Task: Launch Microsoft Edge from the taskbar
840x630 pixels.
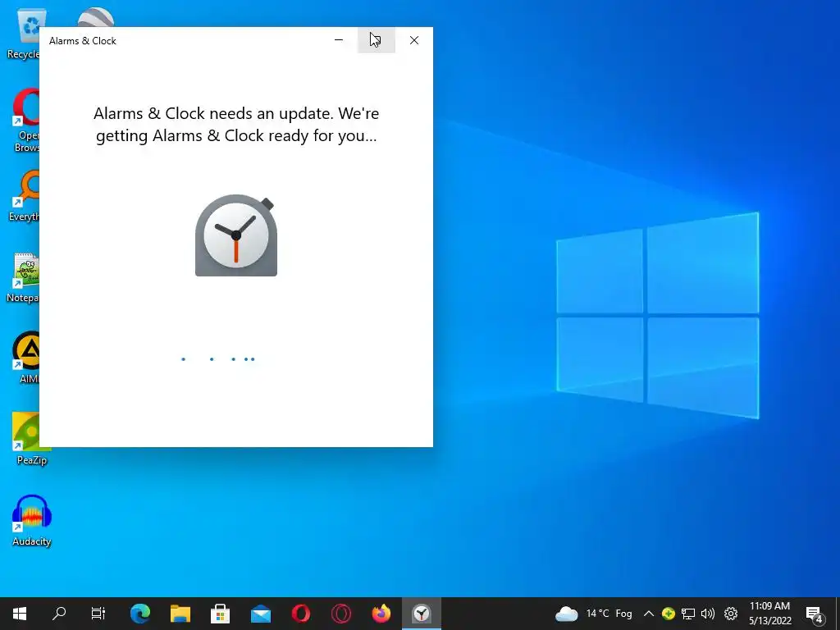Action: tap(140, 614)
